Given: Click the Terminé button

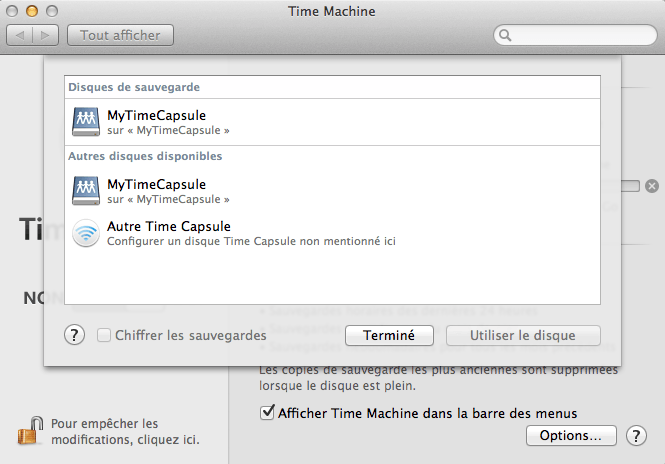Looking at the screenshot, I should (x=389, y=335).
